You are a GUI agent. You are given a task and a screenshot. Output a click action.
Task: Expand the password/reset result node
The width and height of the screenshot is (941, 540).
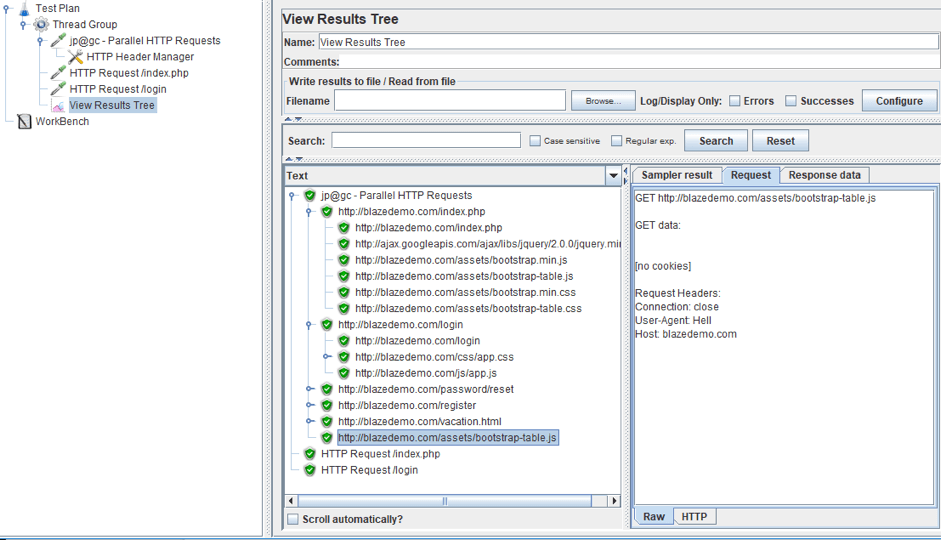(310, 389)
